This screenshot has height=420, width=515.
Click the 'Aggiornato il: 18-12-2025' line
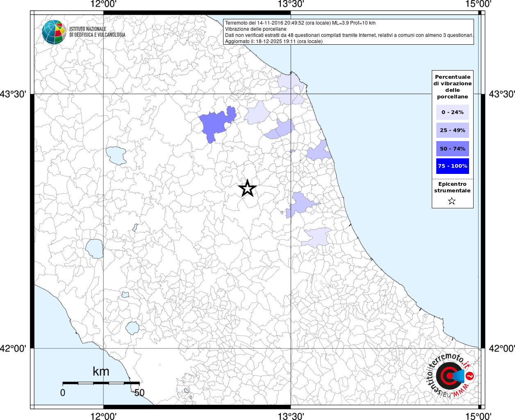point(273,41)
